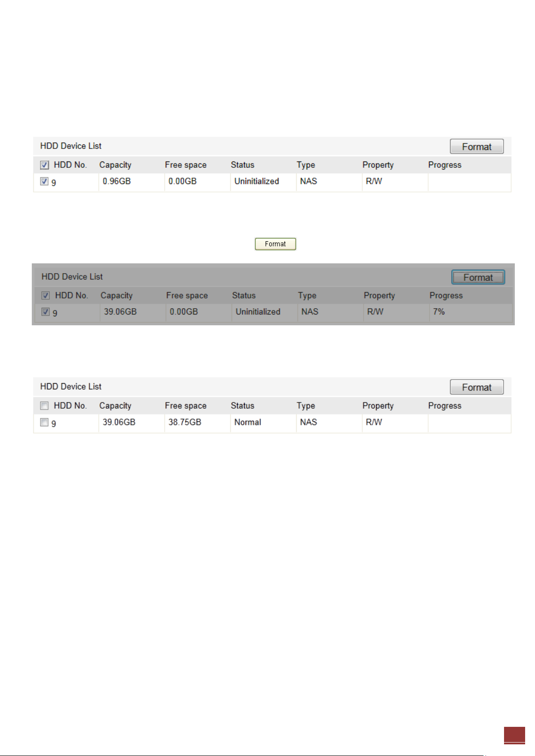The height and width of the screenshot is (756, 535).
Task: Click the Normal status cell
Action: (263, 423)
